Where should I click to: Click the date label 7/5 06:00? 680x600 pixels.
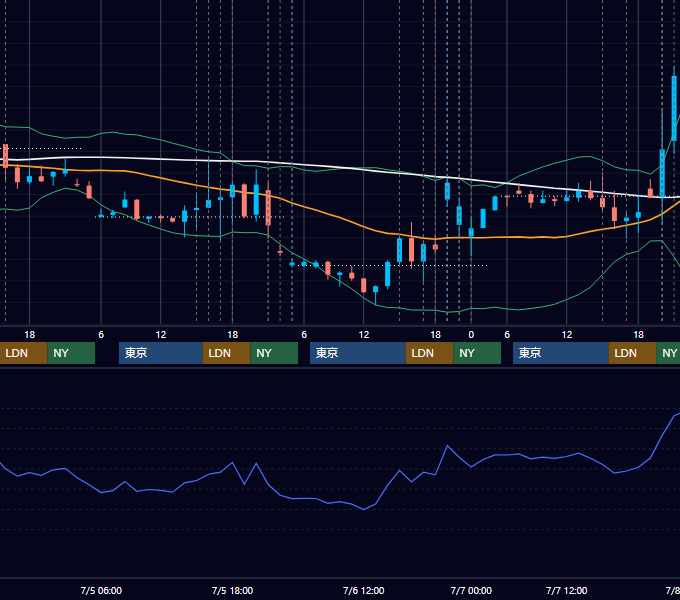(101, 590)
